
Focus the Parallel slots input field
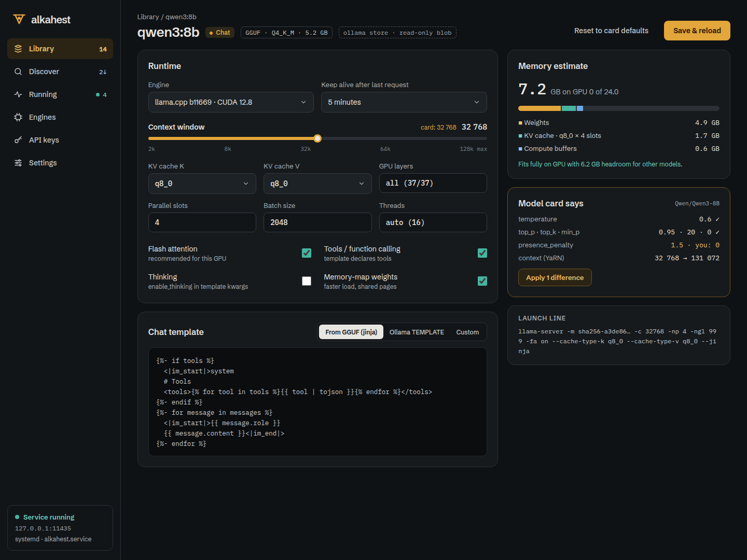202,222
